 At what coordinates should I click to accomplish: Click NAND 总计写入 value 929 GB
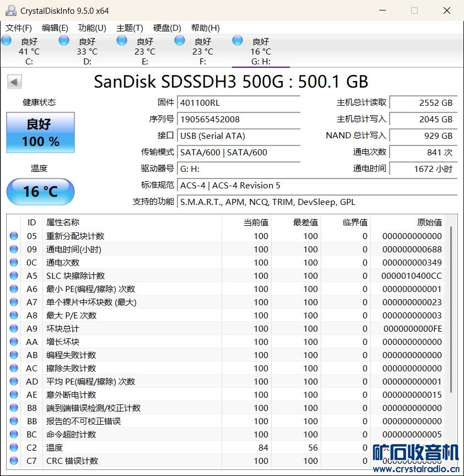click(423, 136)
